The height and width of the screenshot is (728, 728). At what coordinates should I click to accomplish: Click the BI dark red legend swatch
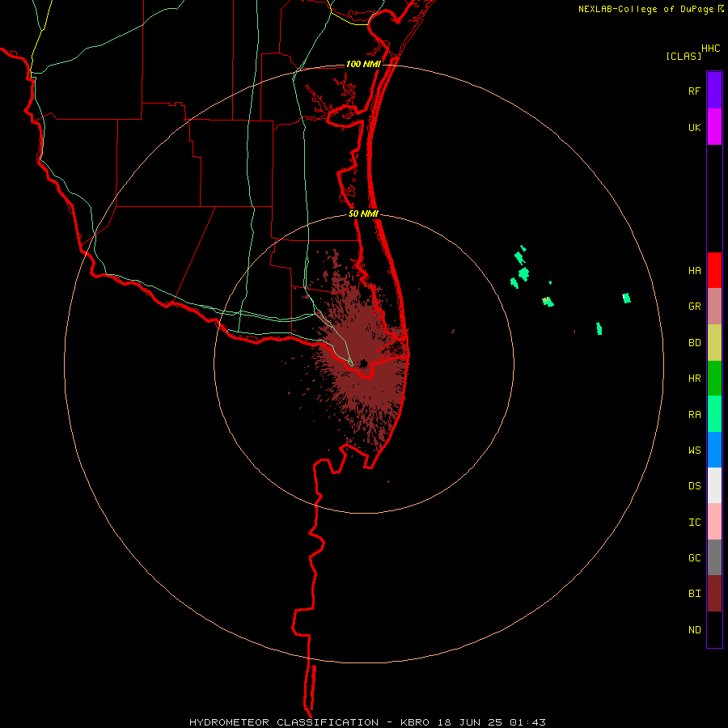tap(714, 594)
